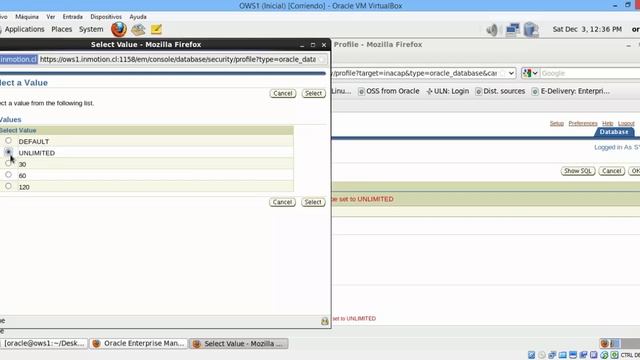
Task: Click the VirtualBox optical drive indicator
Action: pyautogui.click(x=542, y=355)
